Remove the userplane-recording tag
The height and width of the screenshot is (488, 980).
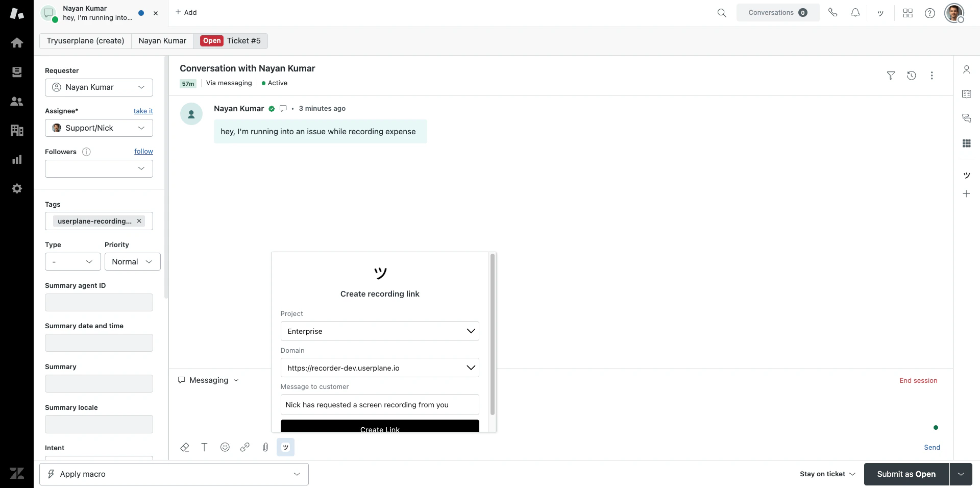click(x=139, y=221)
